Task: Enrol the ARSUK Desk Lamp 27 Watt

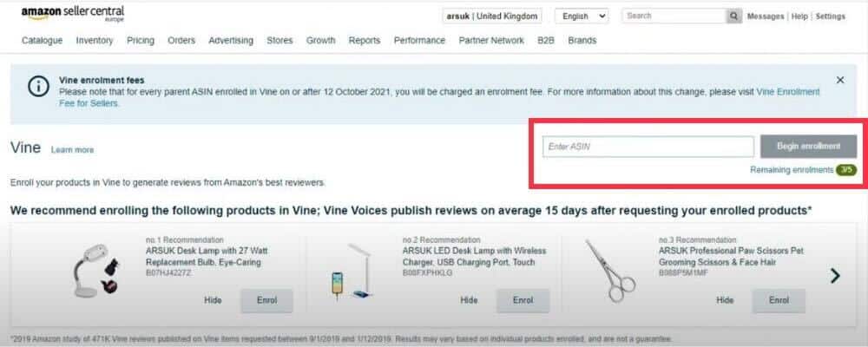Action: [x=266, y=300]
